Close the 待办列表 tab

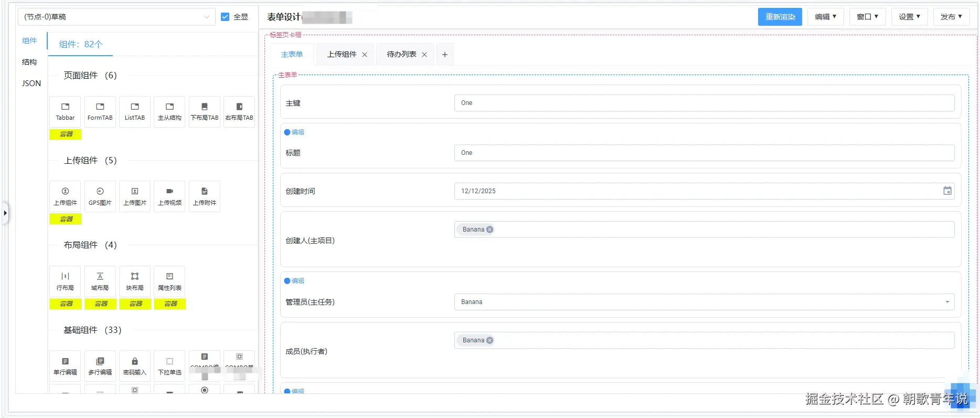pos(424,55)
